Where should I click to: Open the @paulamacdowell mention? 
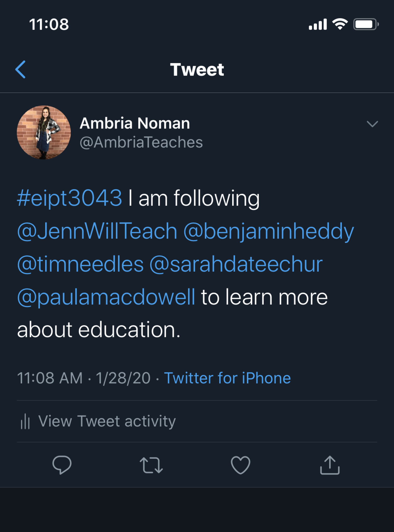pyautogui.click(x=106, y=297)
